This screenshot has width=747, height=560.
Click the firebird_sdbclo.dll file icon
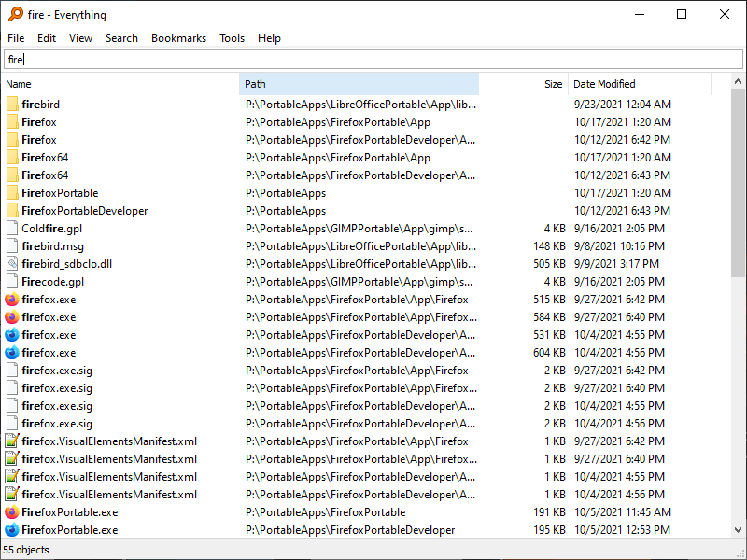[x=12, y=264]
